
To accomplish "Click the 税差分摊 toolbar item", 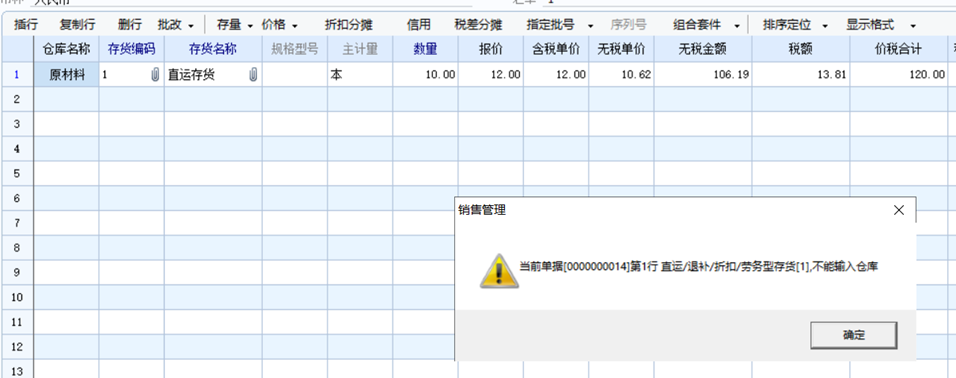I will tap(478, 25).
